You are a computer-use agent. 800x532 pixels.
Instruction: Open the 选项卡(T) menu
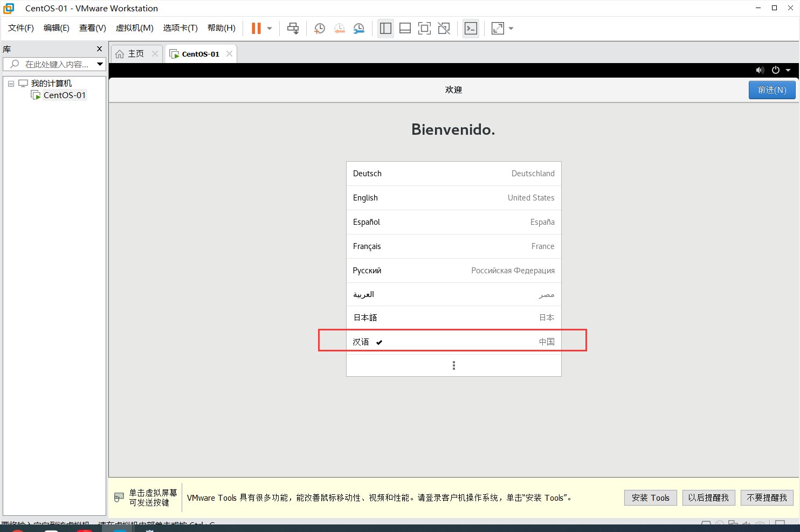coord(181,28)
